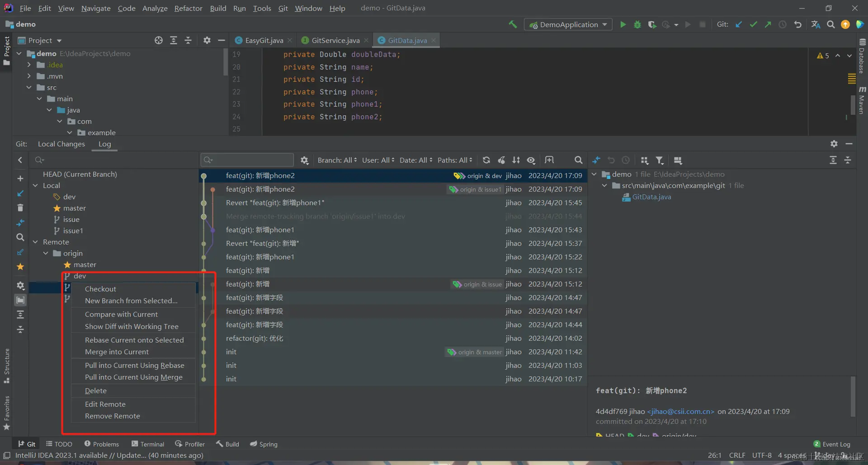Toggle IntelliSort in Git log toolbar
The image size is (868, 465).
516,160
